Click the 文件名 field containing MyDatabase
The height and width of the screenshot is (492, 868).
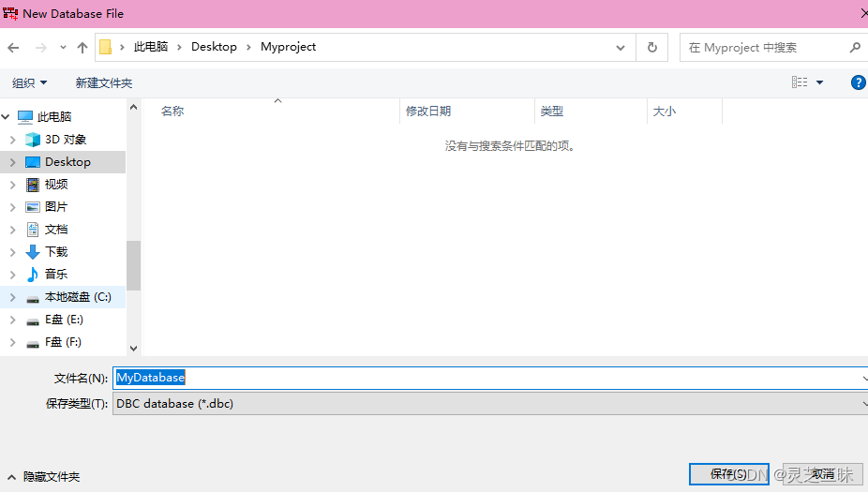point(490,378)
